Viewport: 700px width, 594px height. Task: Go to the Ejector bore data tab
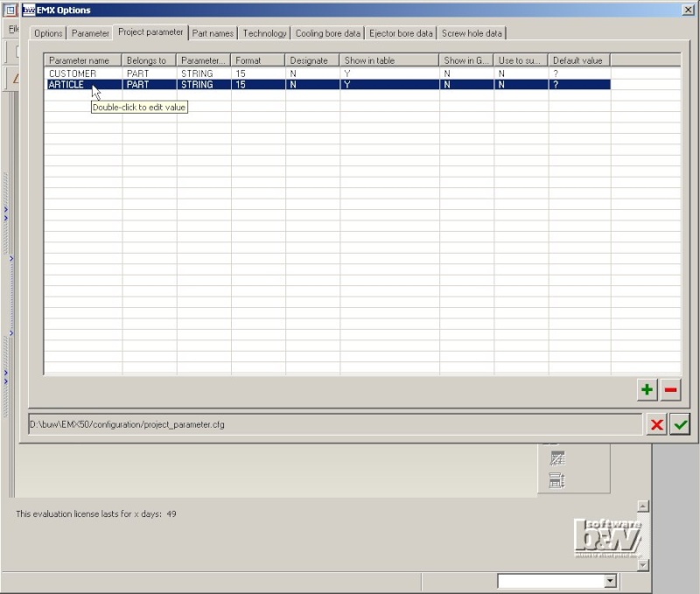point(401,33)
